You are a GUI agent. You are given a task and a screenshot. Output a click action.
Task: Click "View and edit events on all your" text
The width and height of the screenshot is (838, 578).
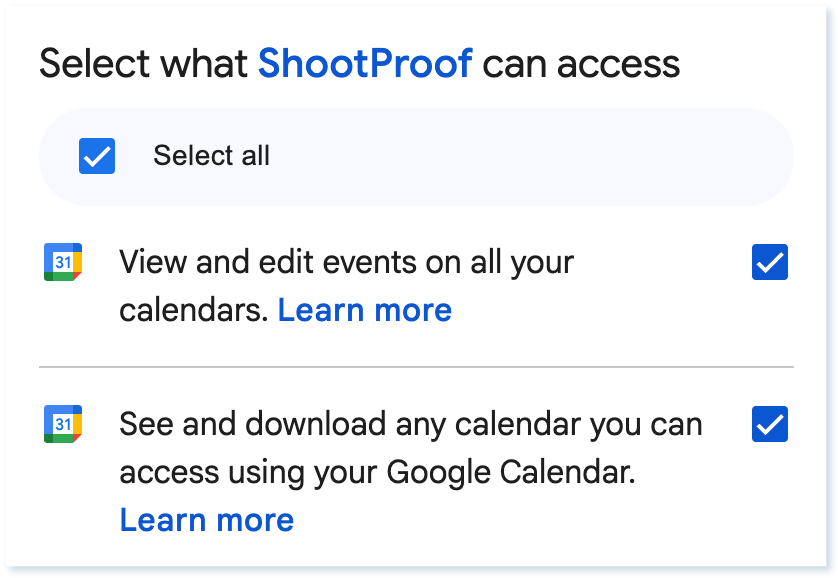[x=346, y=263]
